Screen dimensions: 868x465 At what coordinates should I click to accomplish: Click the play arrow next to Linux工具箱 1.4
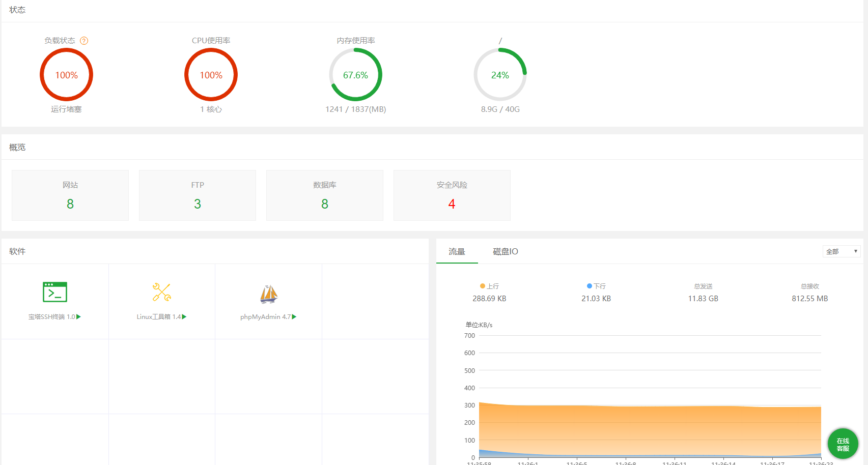(x=184, y=317)
